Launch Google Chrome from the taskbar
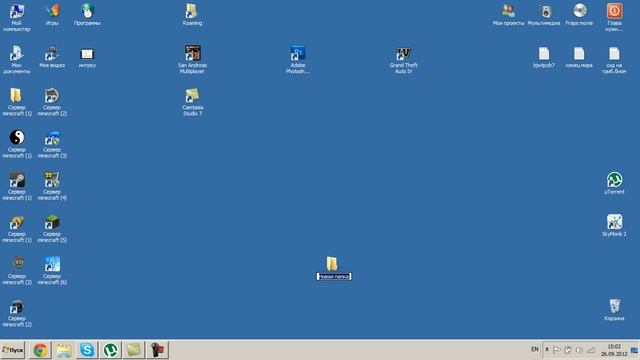 (x=40, y=350)
